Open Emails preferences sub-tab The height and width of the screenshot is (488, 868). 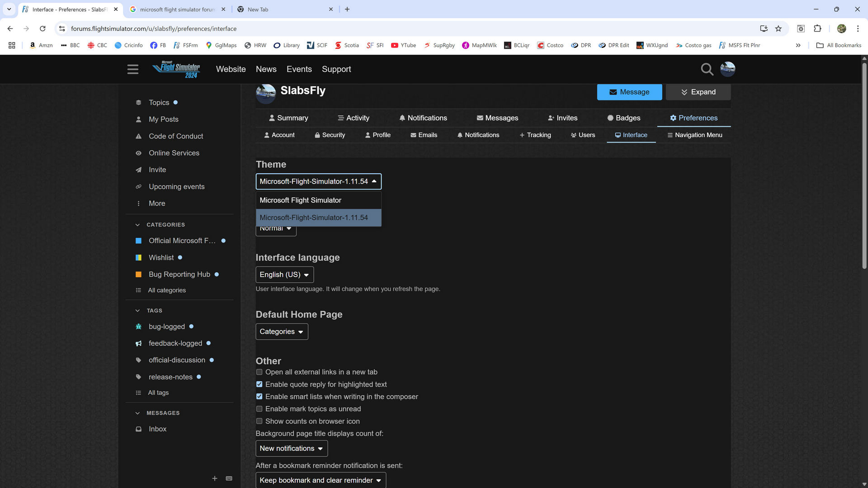coord(424,135)
